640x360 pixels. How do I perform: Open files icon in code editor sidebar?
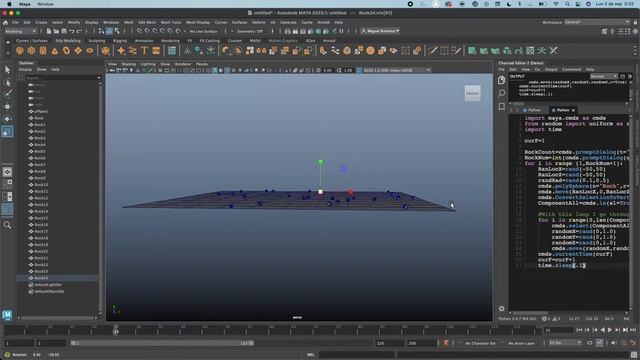[502, 80]
